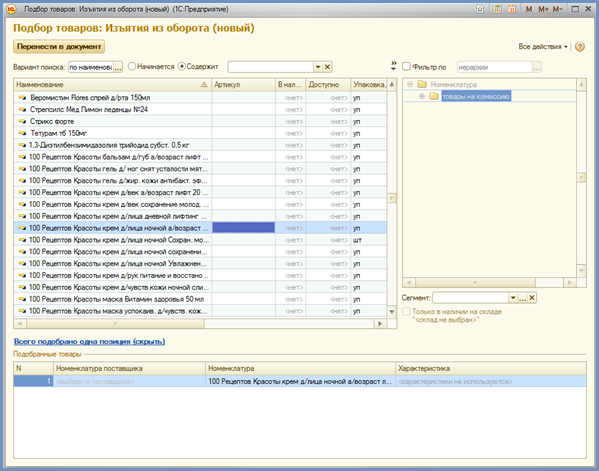The height and width of the screenshot is (471, 599).
Task: Enable the Фильтр по checkbox
Action: (x=406, y=66)
